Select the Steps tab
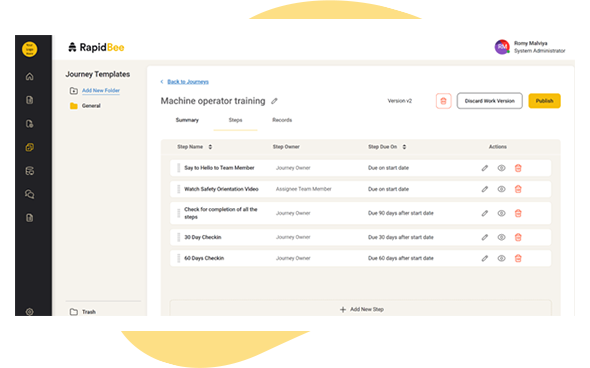Image resolution: width=590 pixels, height=368 pixels. point(235,120)
